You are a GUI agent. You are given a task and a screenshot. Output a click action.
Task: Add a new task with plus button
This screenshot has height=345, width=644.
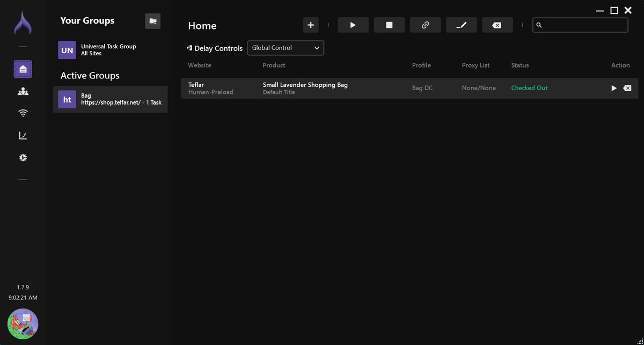pyautogui.click(x=311, y=25)
